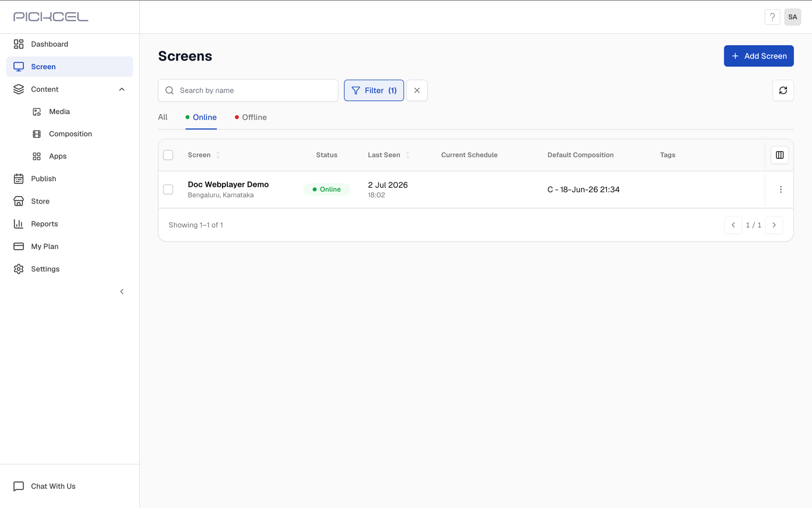Click the Pickcel logo

(x=51, y=17)
